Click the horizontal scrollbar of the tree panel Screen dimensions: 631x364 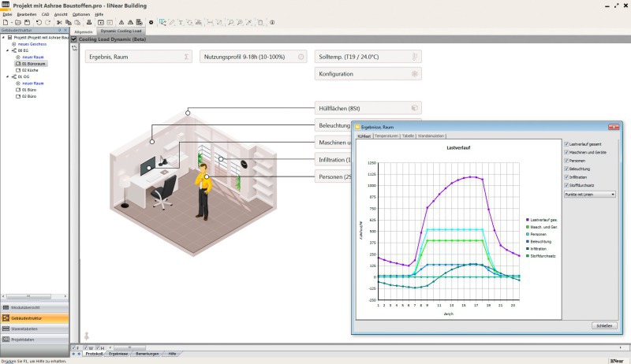coord(28,296)
